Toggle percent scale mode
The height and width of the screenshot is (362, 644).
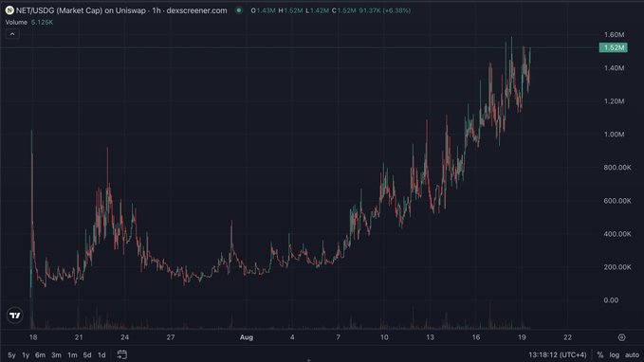(600, 354)
